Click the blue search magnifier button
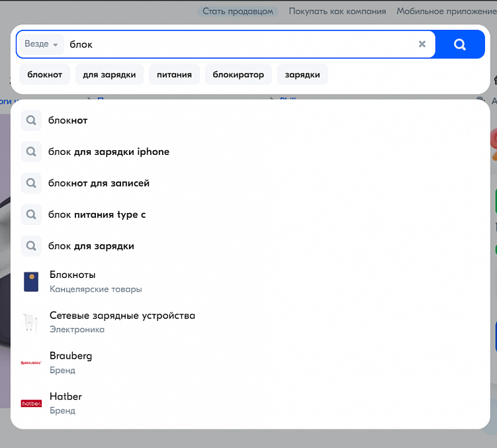The height and width of the screenshot is (448, 497). pos(459,44)
